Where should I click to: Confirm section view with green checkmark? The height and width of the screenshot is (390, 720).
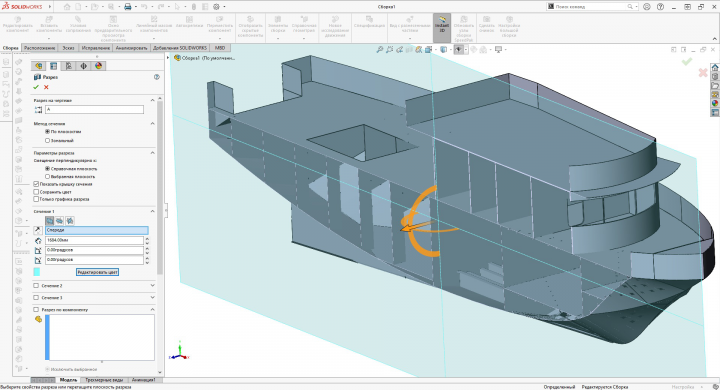tap(36, 87)
